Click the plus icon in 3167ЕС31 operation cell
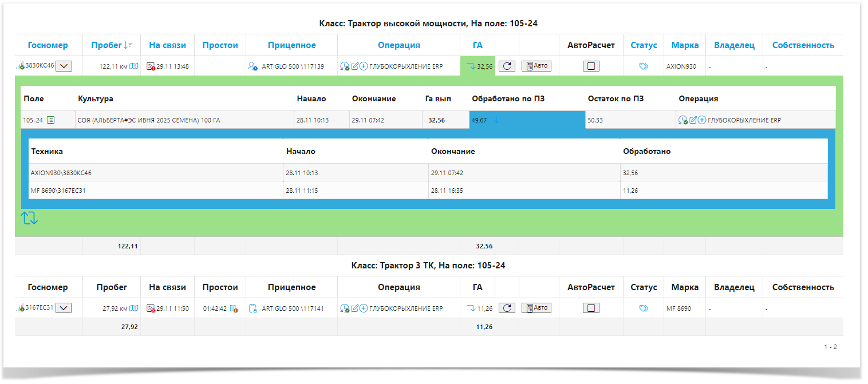 pos(364,308)
